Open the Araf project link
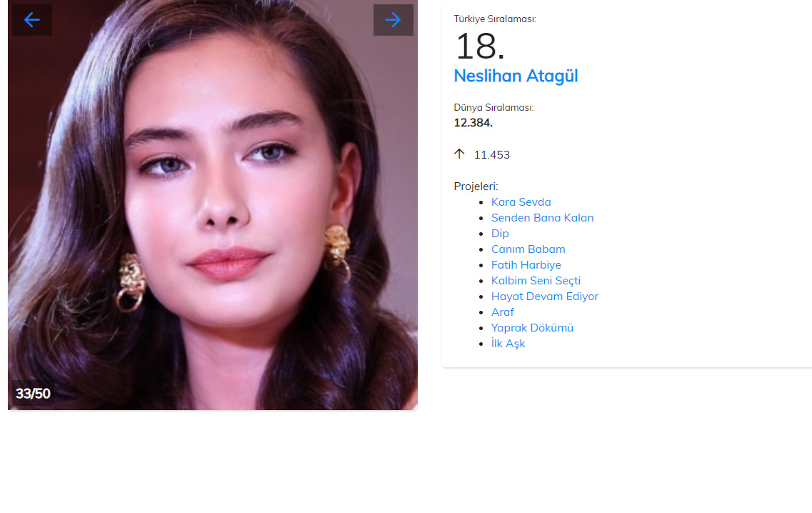 click(x=502, y=312)
